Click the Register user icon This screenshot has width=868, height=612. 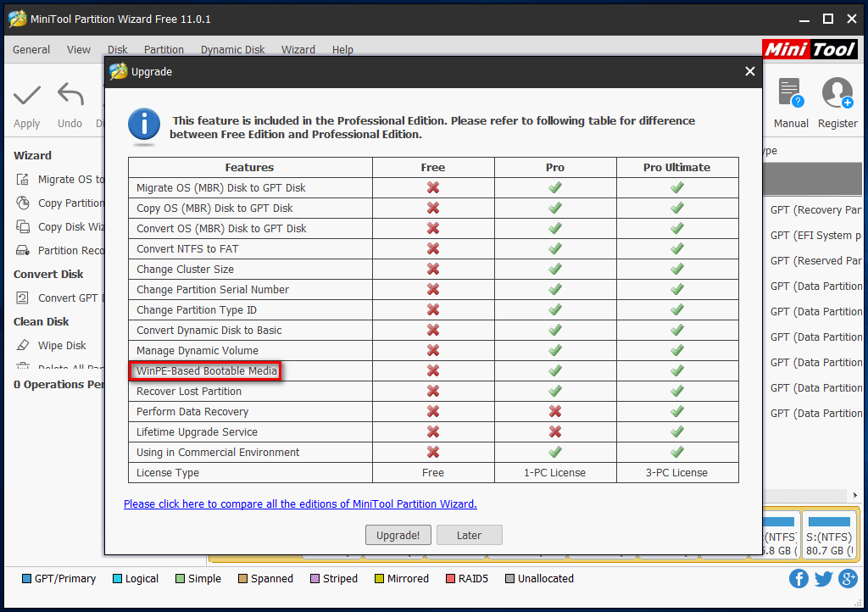[837, 92]
